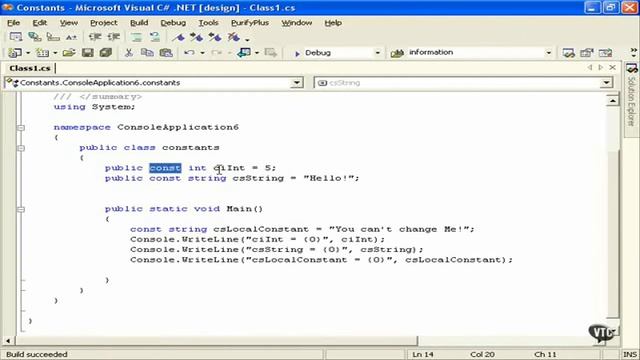Open the Tools menu
640x360 pixels.
point(209,23)
